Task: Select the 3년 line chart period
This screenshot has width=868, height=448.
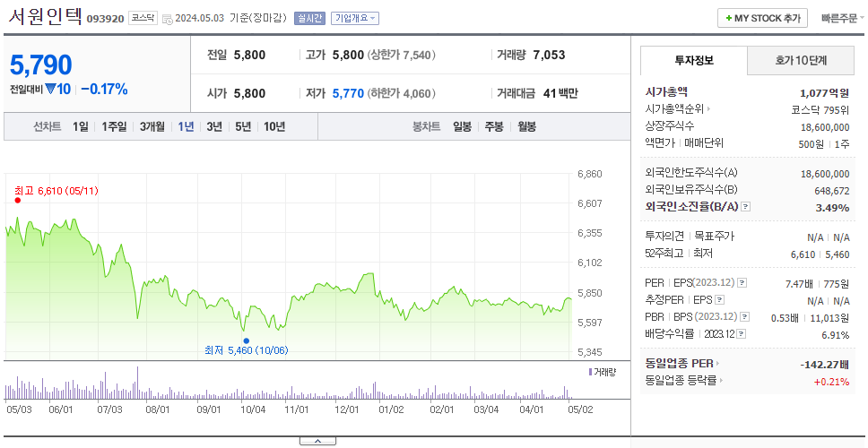Action: pos(214,126)
